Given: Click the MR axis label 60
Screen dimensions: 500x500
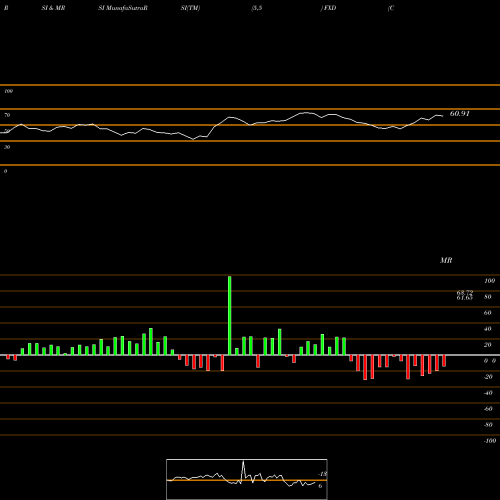Looking at the screenshot, I should tap(487, 313).
